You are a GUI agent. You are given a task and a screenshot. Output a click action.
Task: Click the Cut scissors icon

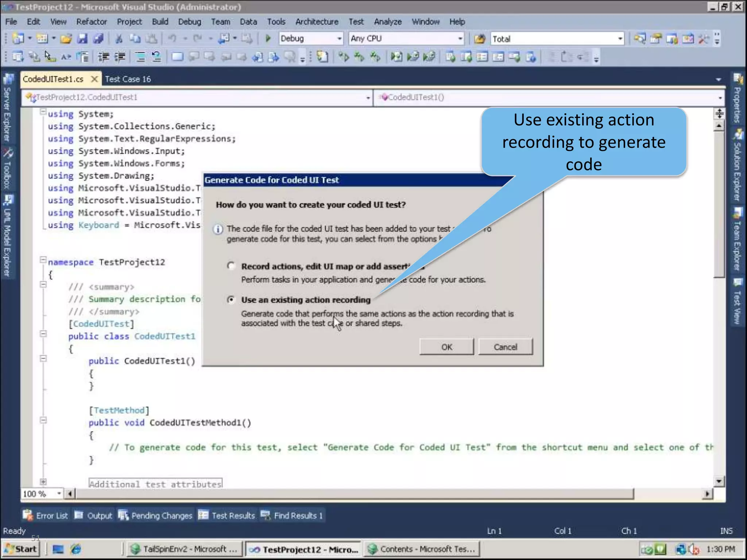point(119,38)
